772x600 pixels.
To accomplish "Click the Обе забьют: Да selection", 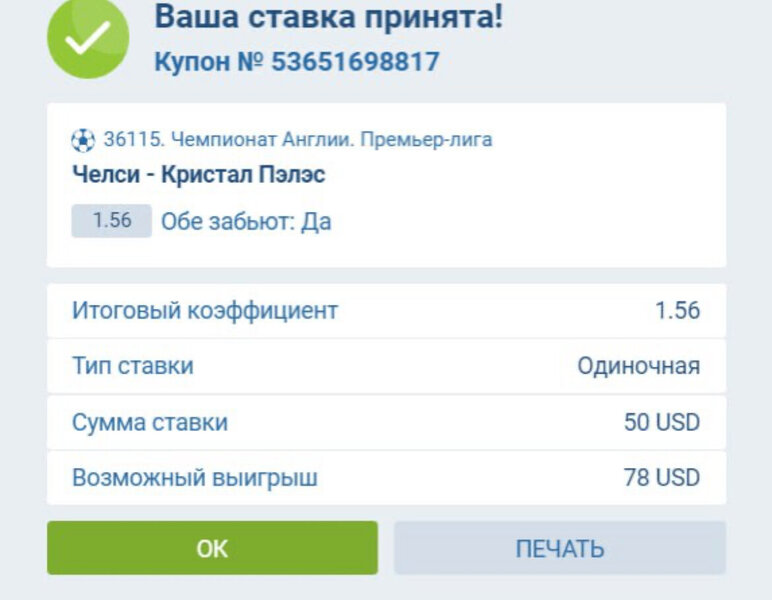I will 246,221.
